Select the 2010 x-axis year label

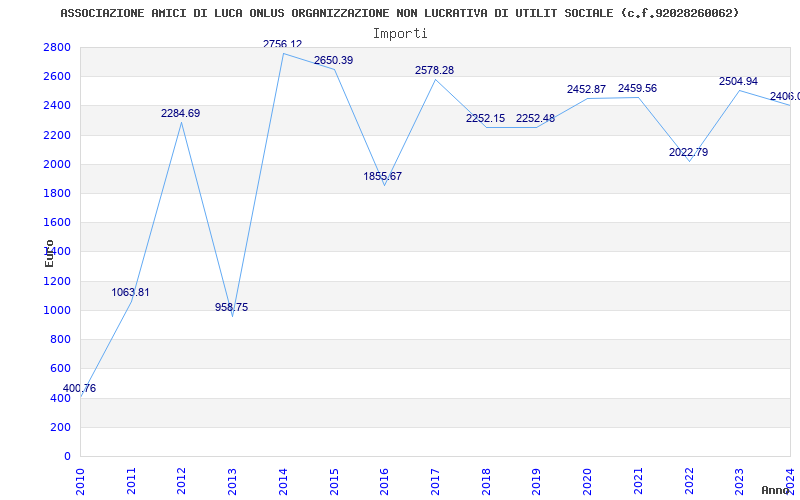[81, 482]
